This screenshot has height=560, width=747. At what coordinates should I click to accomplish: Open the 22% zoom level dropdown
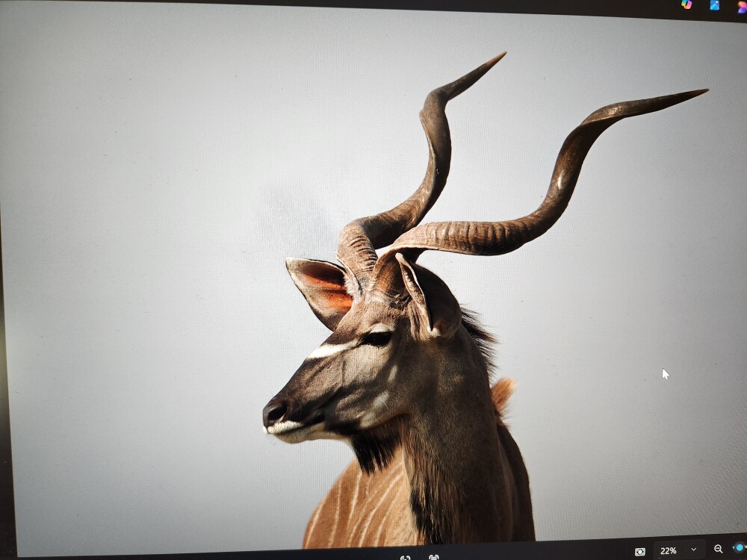click(679, 550)
